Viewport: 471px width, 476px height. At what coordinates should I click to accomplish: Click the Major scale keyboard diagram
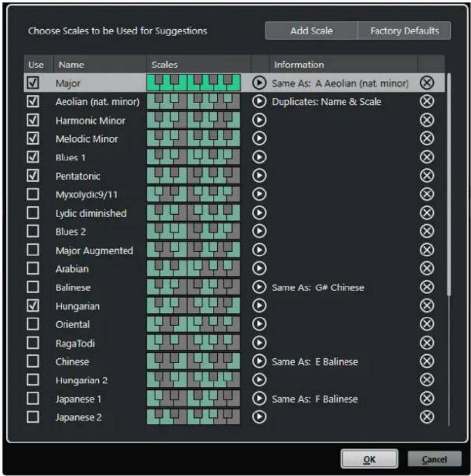click(x=193, y=83)
